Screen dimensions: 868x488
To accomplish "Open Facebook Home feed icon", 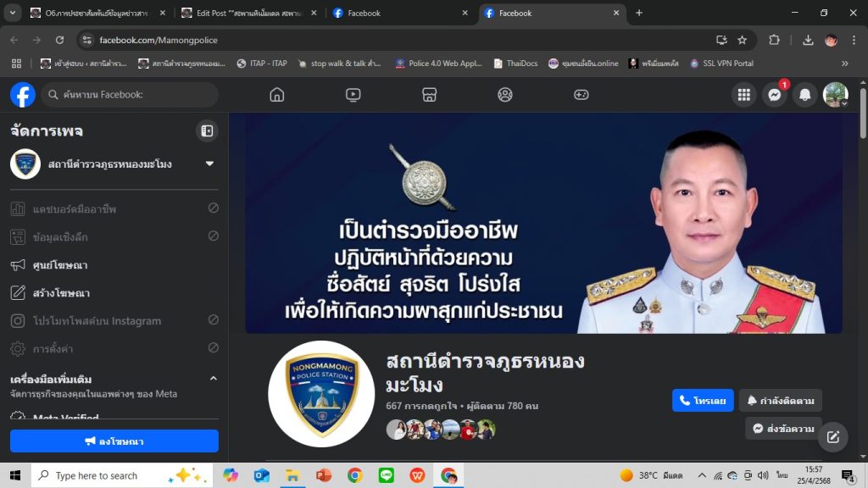I will [x=277, y=95].
